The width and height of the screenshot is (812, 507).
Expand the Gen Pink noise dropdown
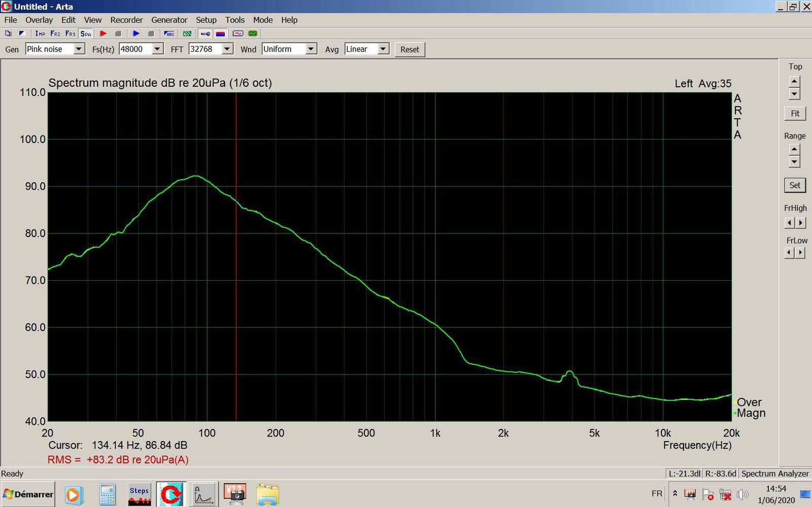click(79, 49)
